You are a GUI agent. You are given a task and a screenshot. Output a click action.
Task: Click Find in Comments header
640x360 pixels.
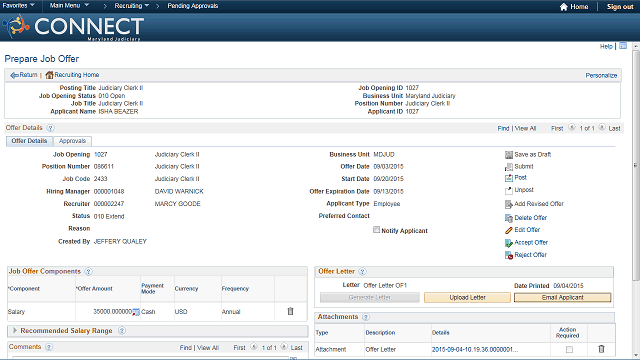[x=186, y=348]
